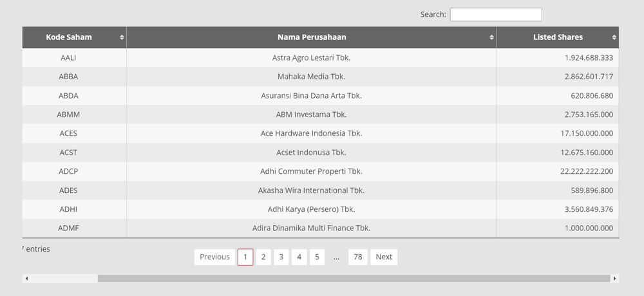This screenshot has width=644, height=296.
Task: Click the Search: label
Action: [x=433, y=14]
